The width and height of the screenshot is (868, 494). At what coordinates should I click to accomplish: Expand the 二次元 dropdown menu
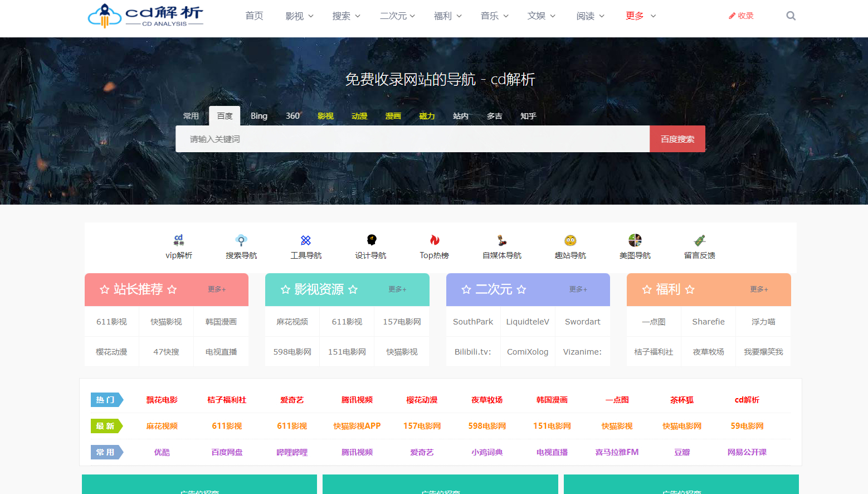coord(397,16)
